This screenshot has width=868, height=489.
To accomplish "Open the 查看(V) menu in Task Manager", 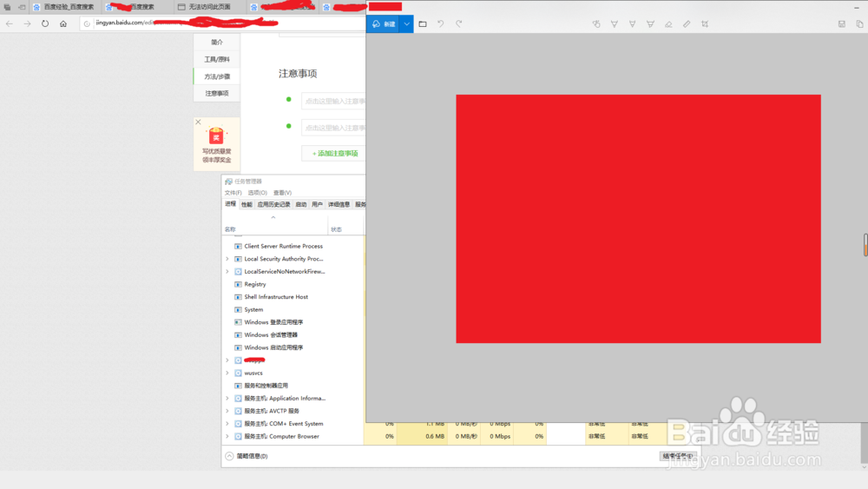I will (282, 193).
